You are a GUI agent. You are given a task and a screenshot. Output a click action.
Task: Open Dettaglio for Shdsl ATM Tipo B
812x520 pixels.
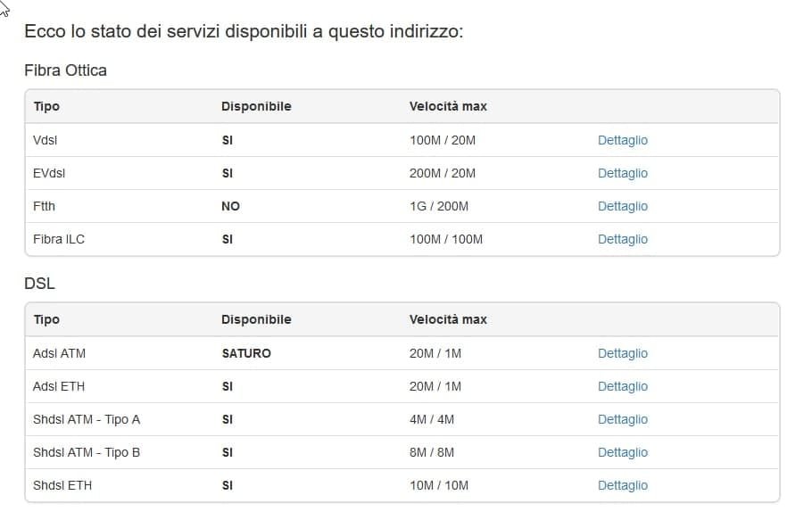pyautogui.click(x=622, y=452)
